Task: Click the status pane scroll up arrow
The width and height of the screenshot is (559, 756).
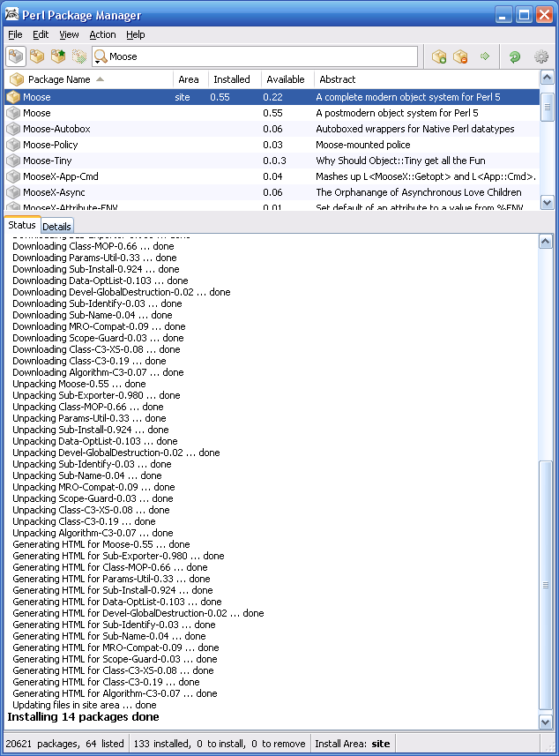Action: pos(546,242)
